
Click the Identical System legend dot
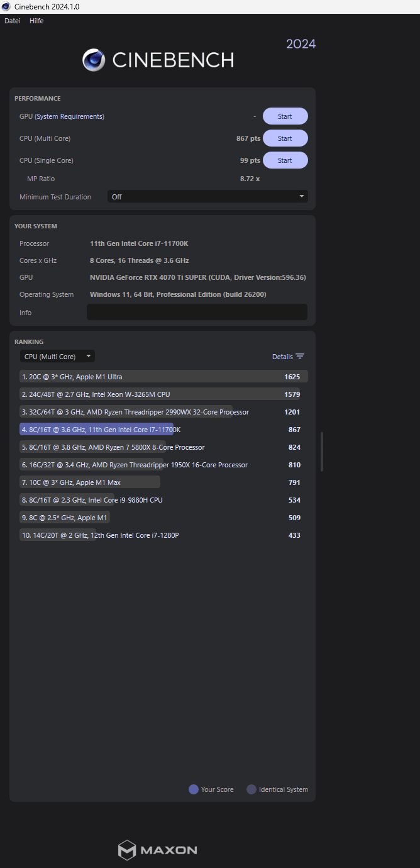251,789
